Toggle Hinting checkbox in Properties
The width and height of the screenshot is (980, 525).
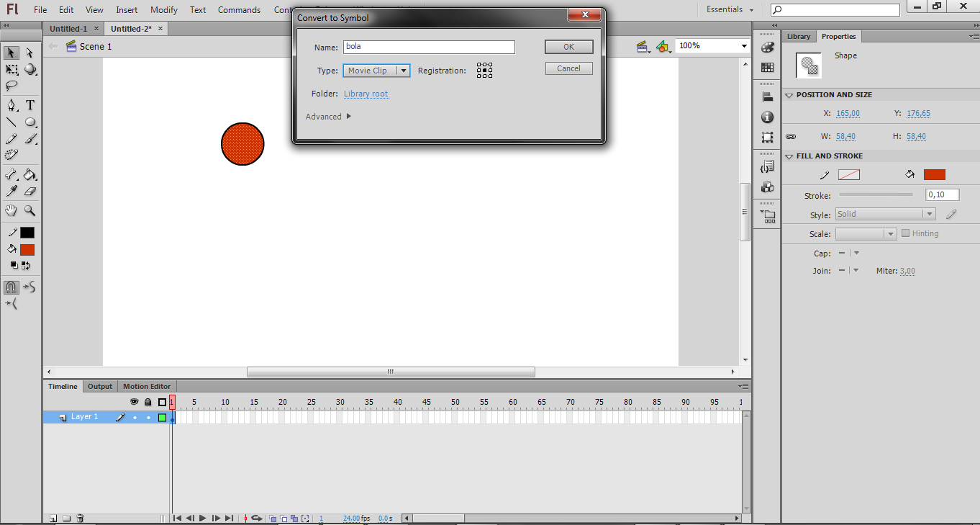(x=906, y=233)
